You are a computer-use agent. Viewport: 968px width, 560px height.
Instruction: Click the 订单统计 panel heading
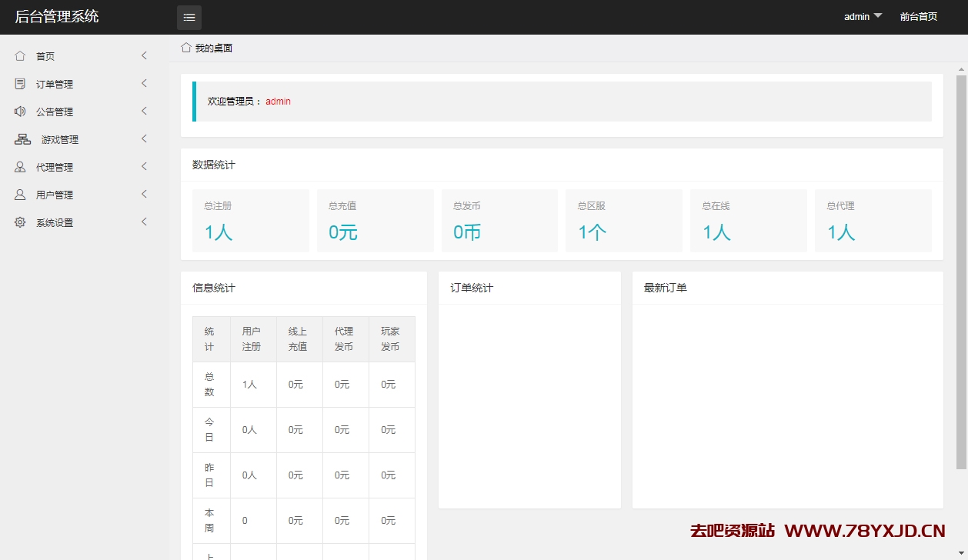(472, 288)
